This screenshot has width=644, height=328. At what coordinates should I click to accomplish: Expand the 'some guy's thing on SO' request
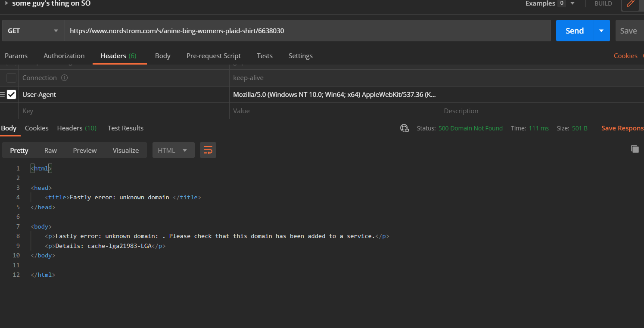click(6, 3)
